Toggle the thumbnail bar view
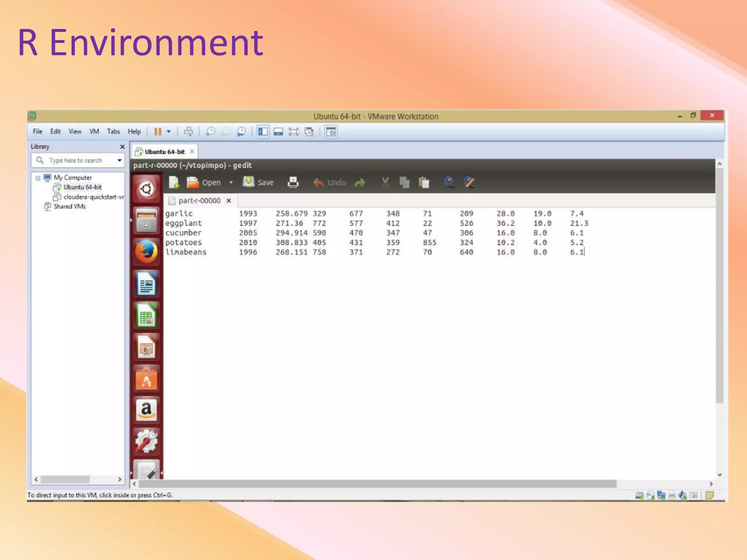The image size is (747, 560). click(279, 132)
